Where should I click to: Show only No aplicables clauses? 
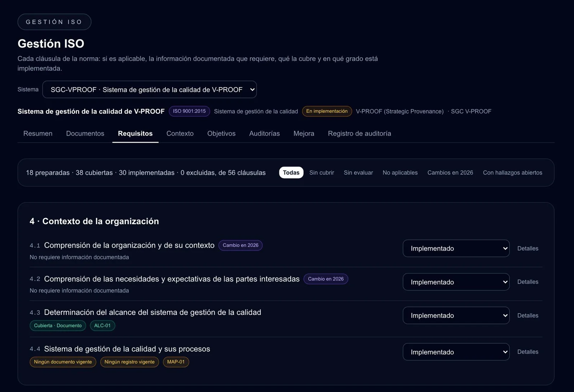coord(400,173)
